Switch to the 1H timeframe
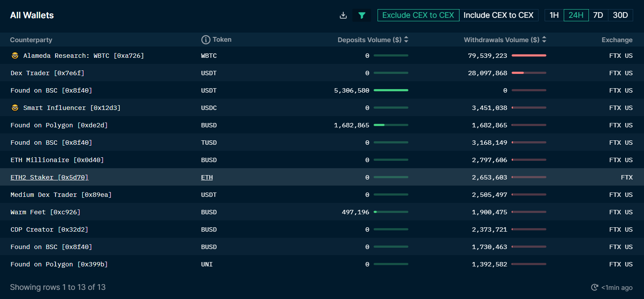This screenshot has width=644, height=299. 554,15
